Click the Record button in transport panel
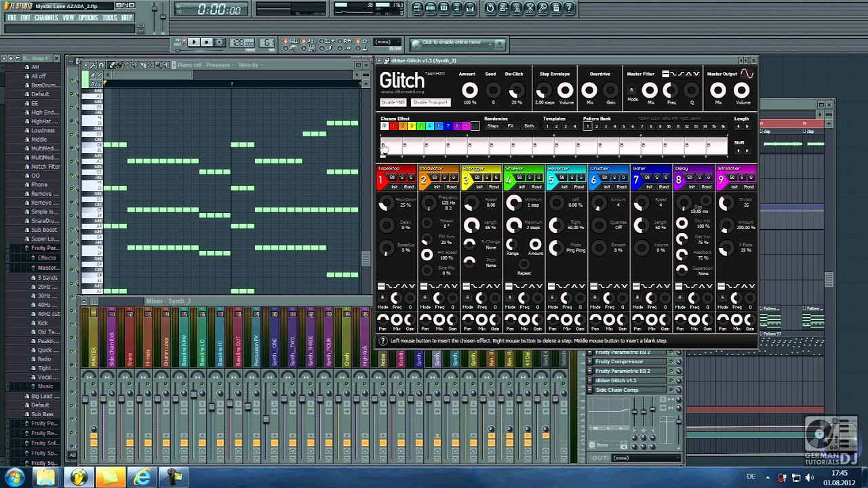 (x=219, y=42)
